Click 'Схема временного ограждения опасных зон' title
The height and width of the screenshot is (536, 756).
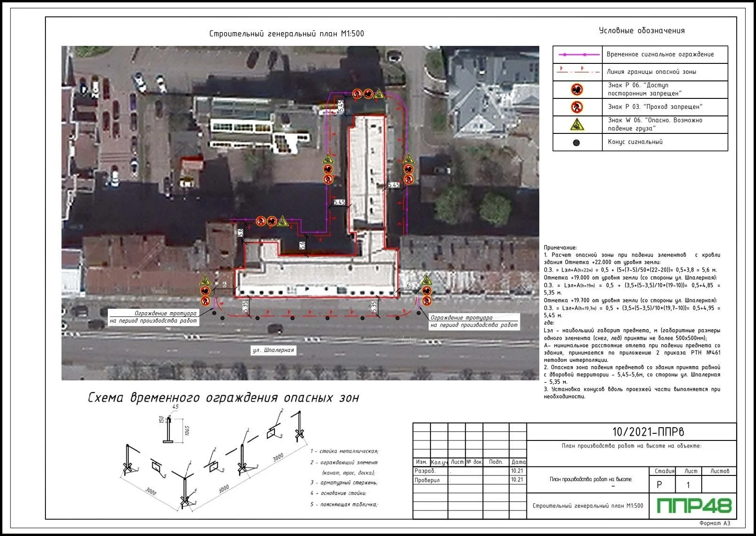(223, 398)
